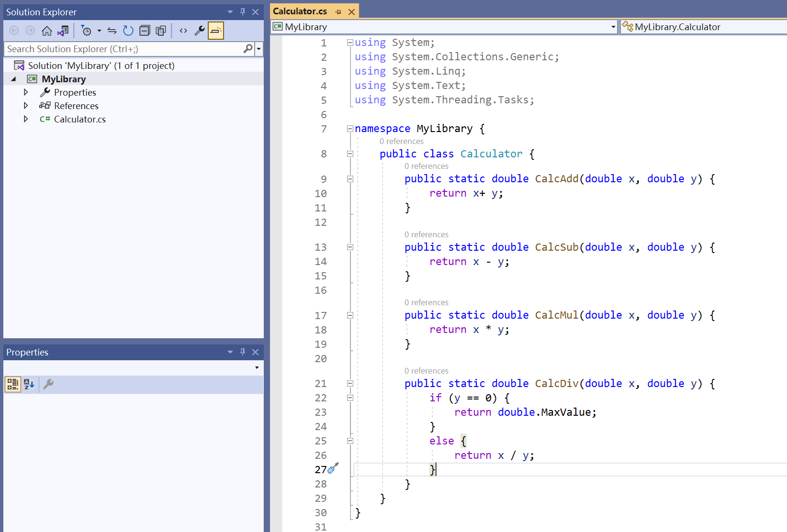Click the Calculator class name in code
787x532 pixels.
pos(492,154)
